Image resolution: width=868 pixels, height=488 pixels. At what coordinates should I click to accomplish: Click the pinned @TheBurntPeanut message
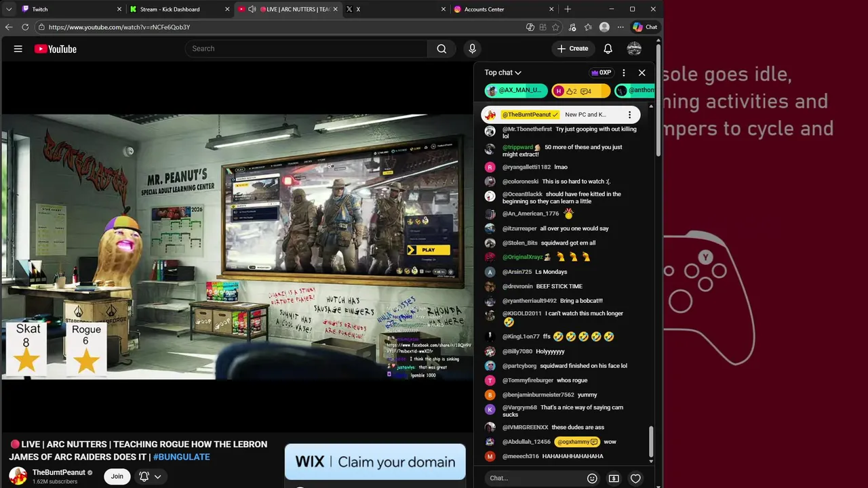click(x=560, y=115)
